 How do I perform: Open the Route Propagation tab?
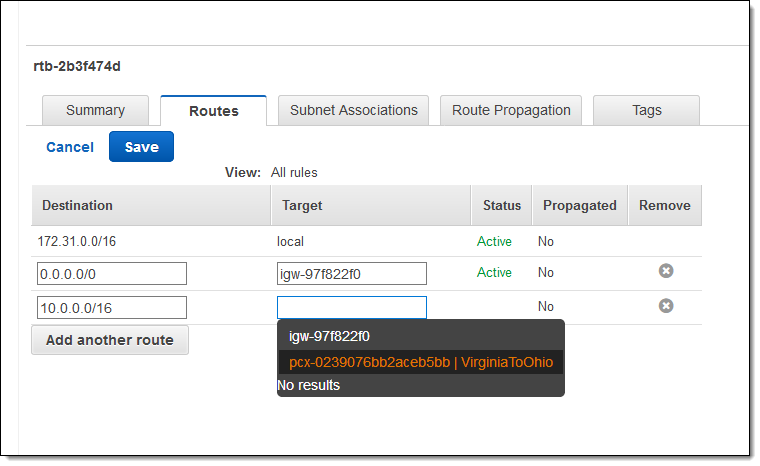coord(511,110)
